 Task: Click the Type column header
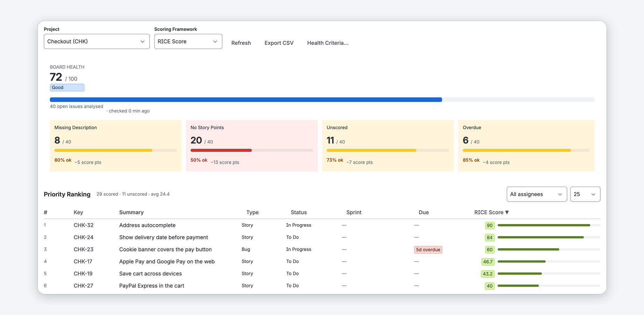click(x=252, y=212)
